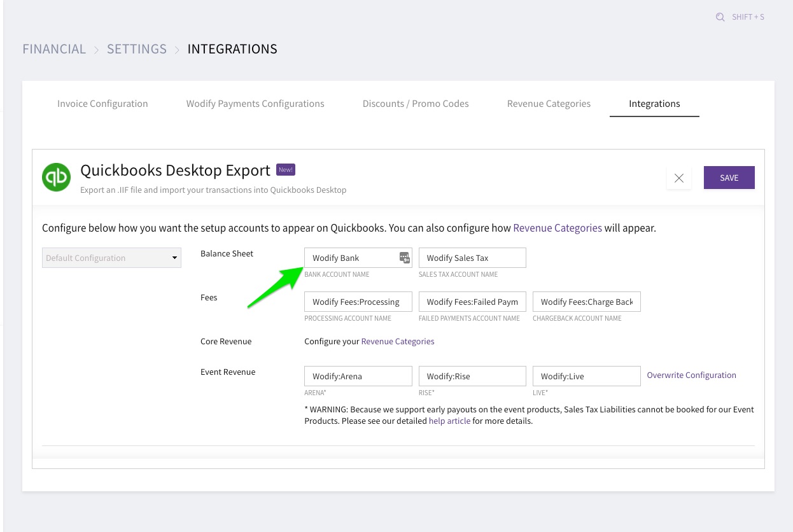This screenshot has height=532, width=793.
Task: Click the INTEGRATIONS breadcrumb title
Action: point(232,49)
